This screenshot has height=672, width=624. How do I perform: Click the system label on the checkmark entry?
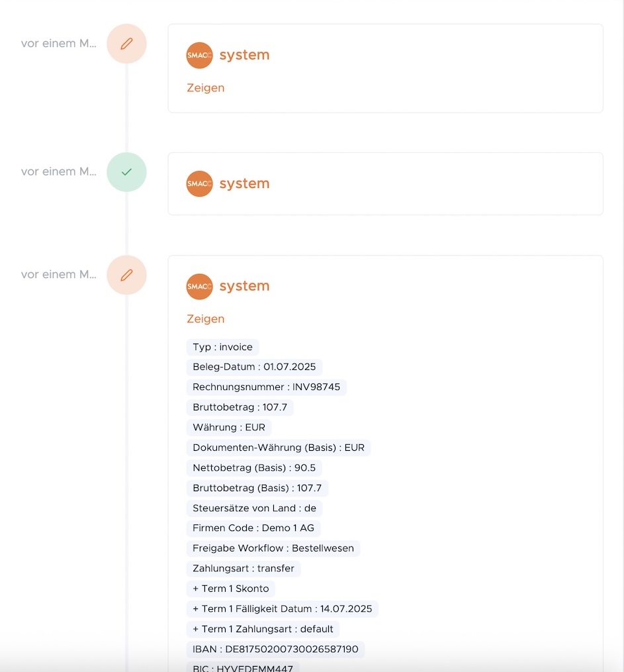(x=244, y=183)
